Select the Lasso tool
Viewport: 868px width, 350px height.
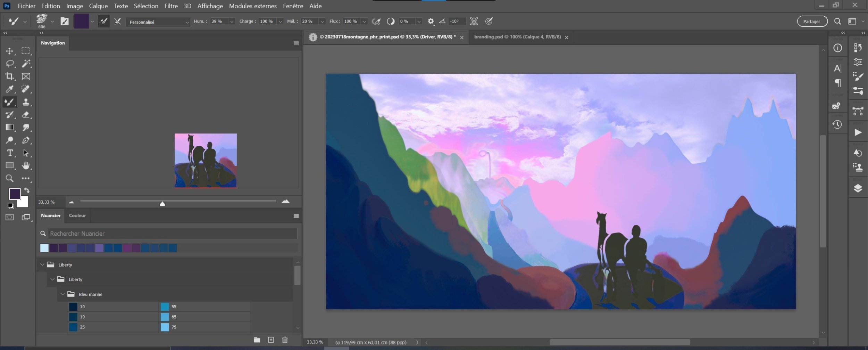coord(9,64)
